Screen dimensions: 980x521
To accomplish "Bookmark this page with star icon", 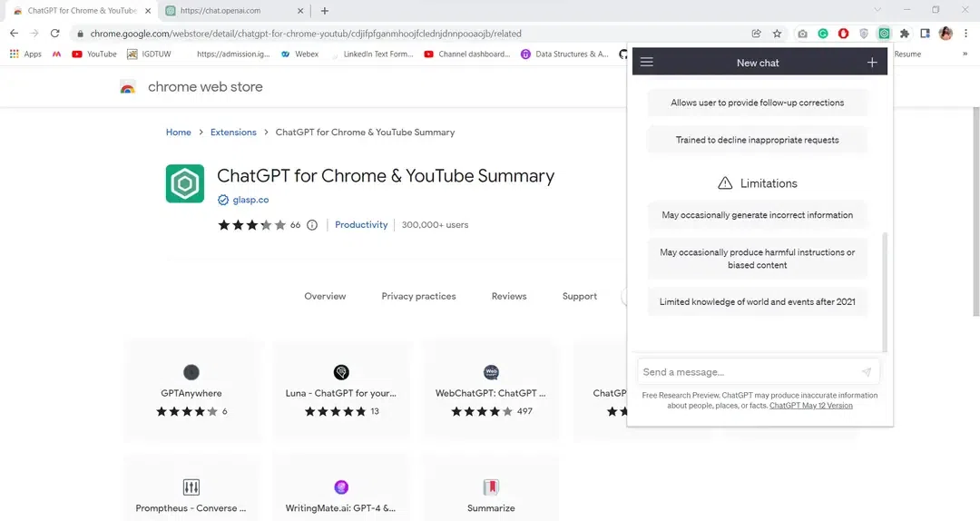I will pyautogui.click(x=777, y=34).
